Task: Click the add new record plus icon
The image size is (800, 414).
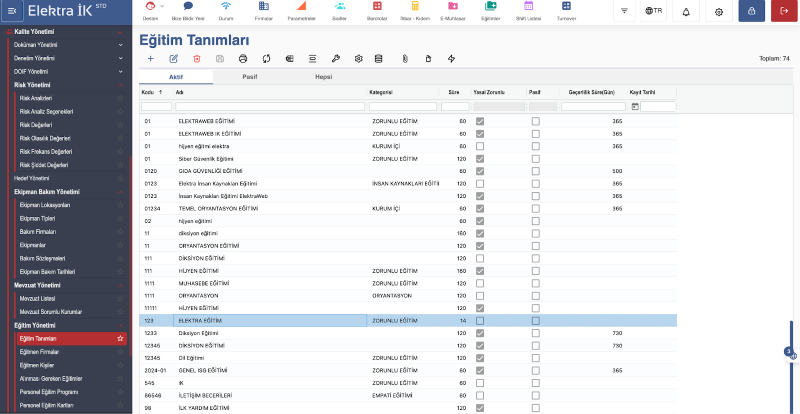Action: (150, 59)
